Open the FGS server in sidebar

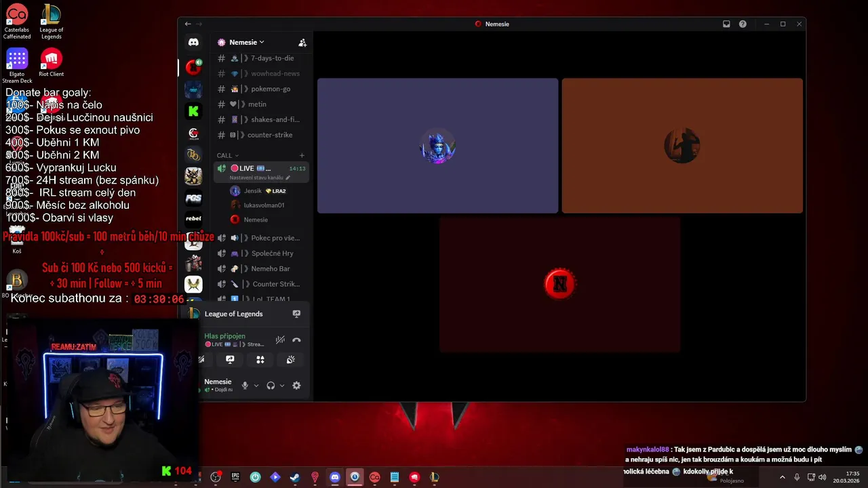(193, 198)
